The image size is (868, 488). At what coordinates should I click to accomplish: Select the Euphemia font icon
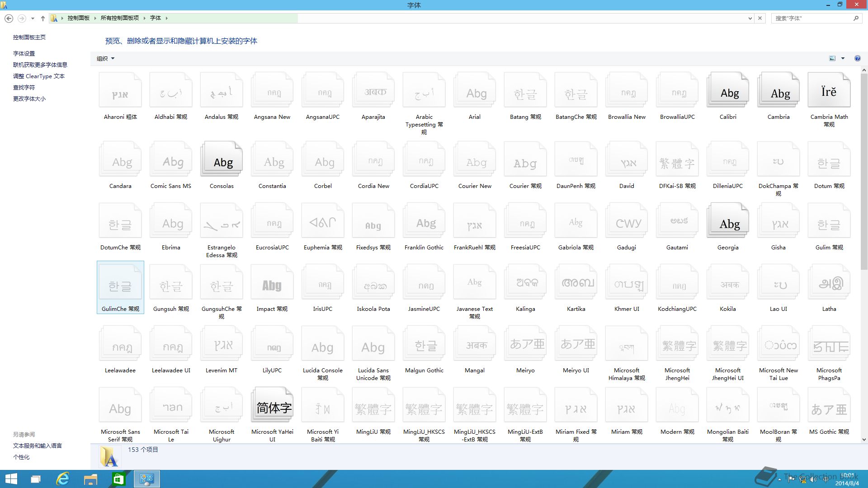[323, 221]
